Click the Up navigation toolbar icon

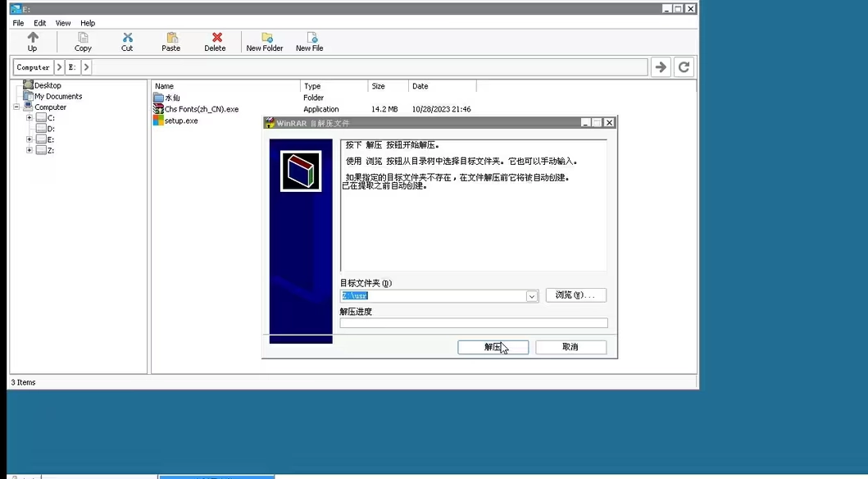coord(33,38)
